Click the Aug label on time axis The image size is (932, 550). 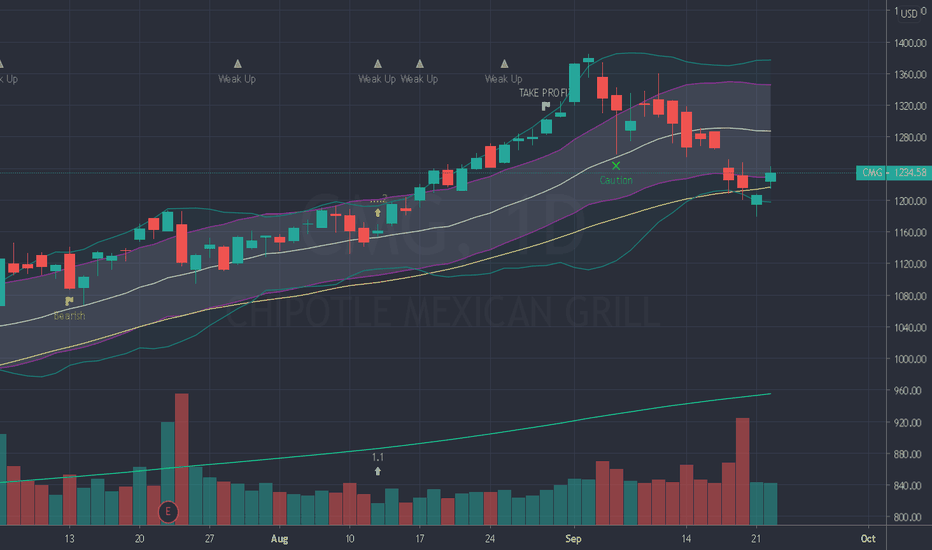pos(279,539)
